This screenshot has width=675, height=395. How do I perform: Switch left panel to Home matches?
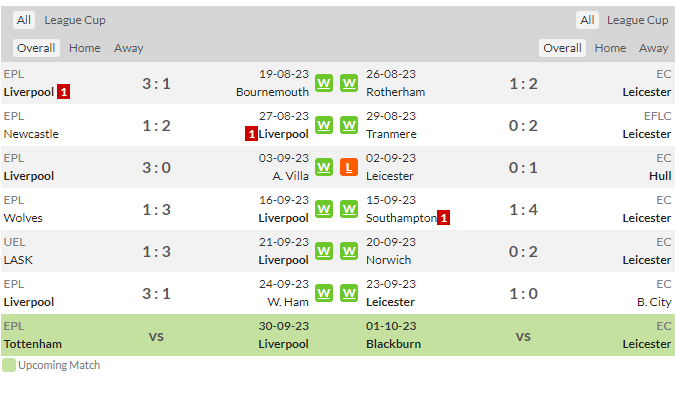85,48
